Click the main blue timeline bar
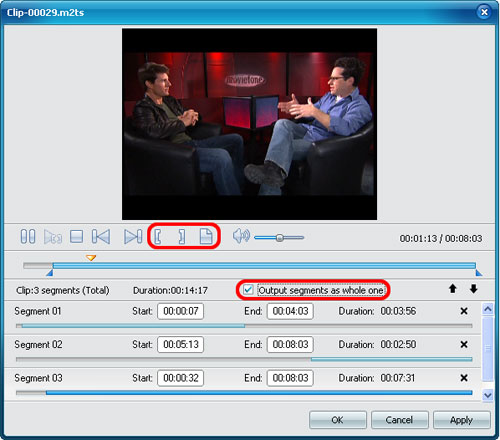 pos(264,266)
